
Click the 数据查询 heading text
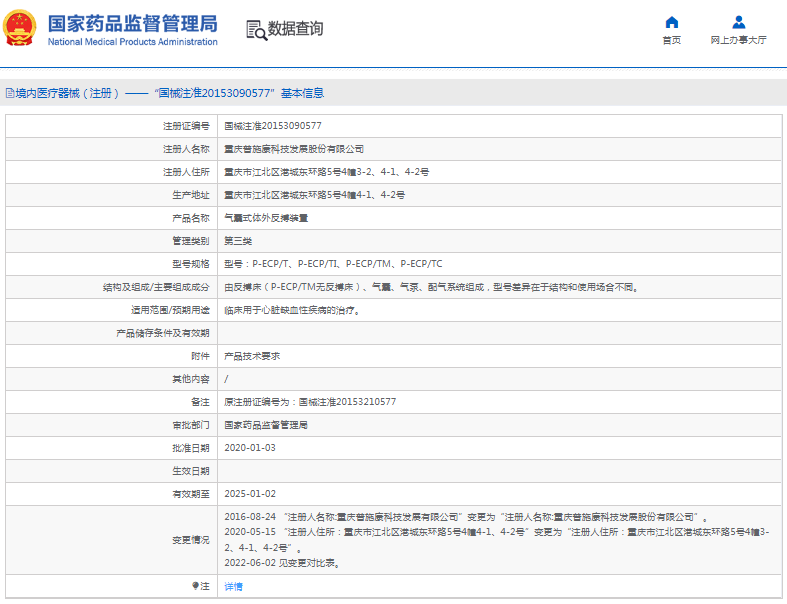click(295, 29)
